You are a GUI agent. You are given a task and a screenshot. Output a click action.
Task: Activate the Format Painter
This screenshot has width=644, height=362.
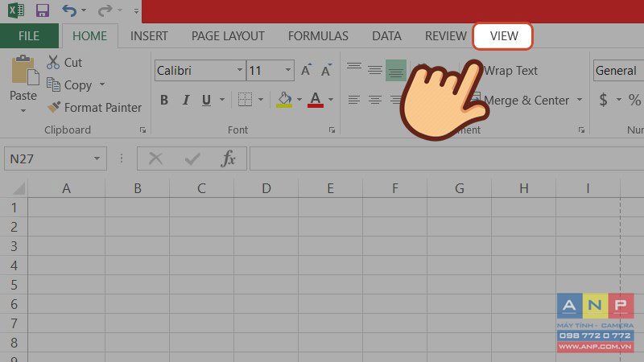tap(94, 108)
